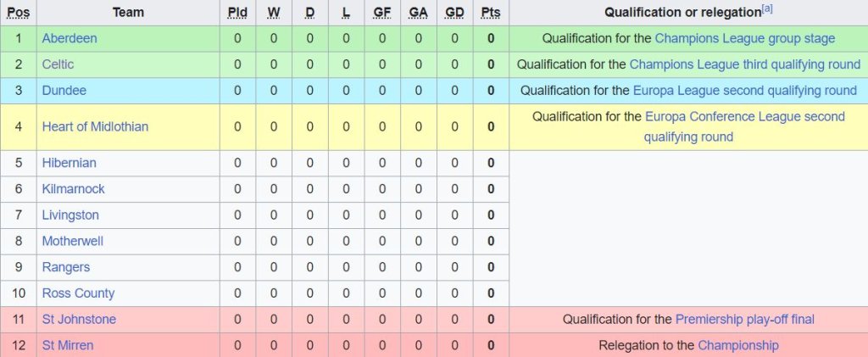Open the Dundee team page

click(64, 91)
